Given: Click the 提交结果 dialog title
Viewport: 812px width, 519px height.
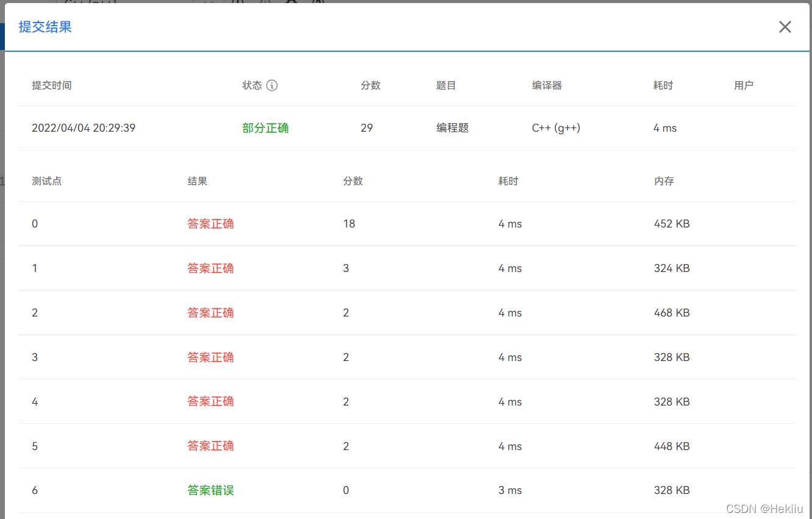Looking at the screenshot, I should pos(45,27).
